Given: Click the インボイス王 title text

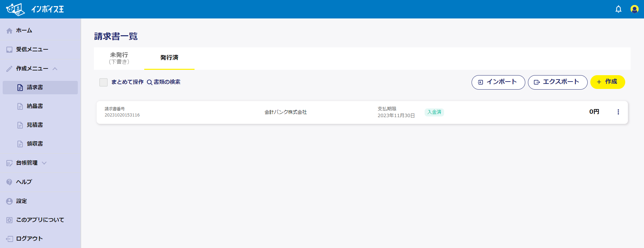Looking at the screenshot, I should [47, 9].
